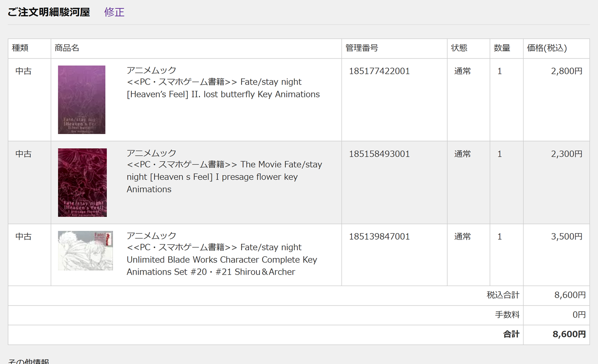598x364 pixels.
Task: Click the 価格(税込) column header
Action: click(547, 48)
